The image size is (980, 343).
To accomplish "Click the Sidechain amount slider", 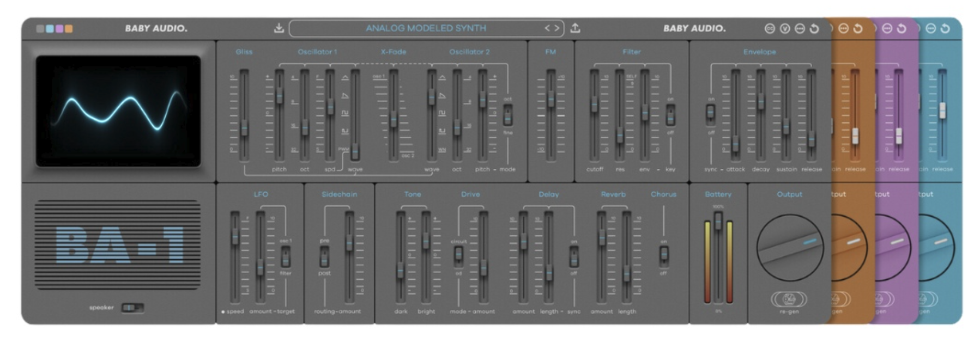I will [349, 257].
